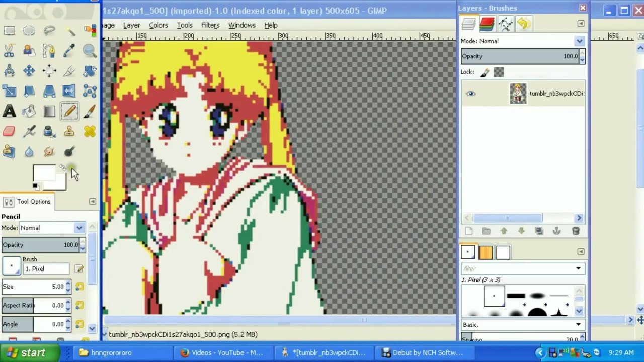This screenshot has width=644, height=362.
Task: Switch to the Channels tab
Action: tap(487, 24)
